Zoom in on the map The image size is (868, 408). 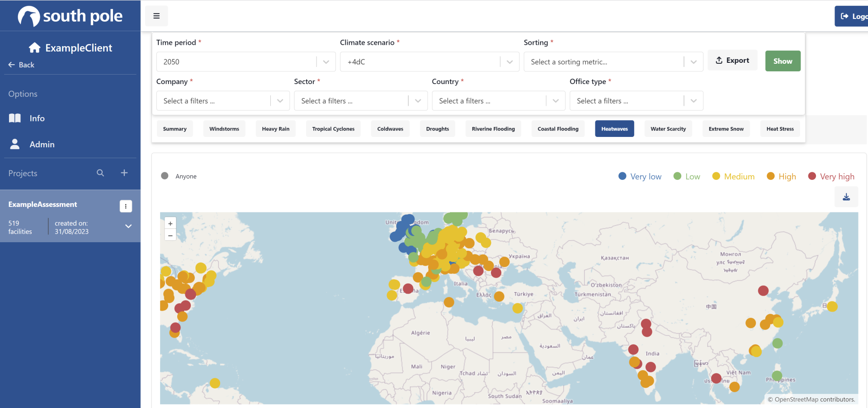[170, 223]
